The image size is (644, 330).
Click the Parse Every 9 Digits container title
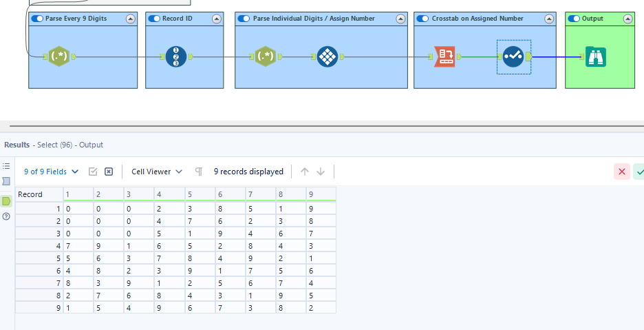click(x=76, y=19)
